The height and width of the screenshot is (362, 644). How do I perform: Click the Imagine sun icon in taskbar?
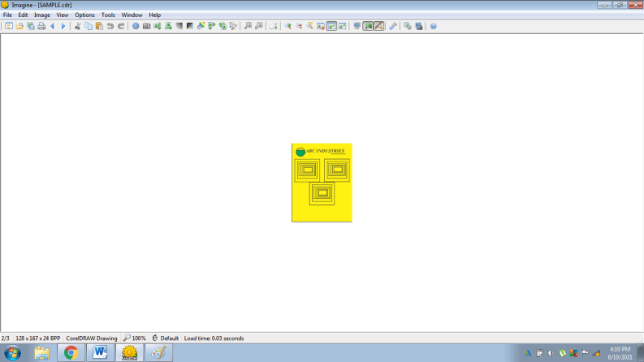(129, 353)
